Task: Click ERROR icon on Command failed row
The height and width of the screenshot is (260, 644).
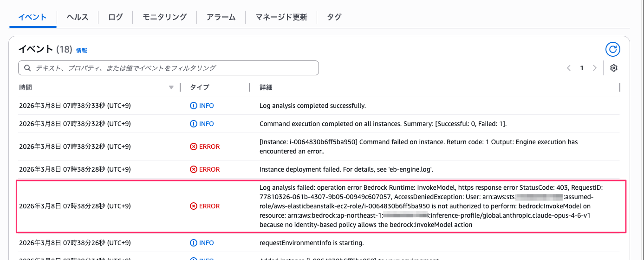Action: pos(194,147)
